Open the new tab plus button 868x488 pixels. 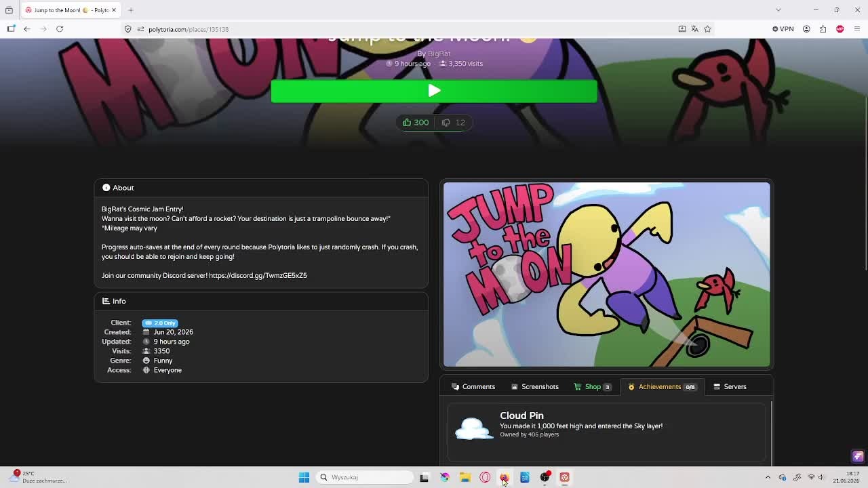point(131,10)
